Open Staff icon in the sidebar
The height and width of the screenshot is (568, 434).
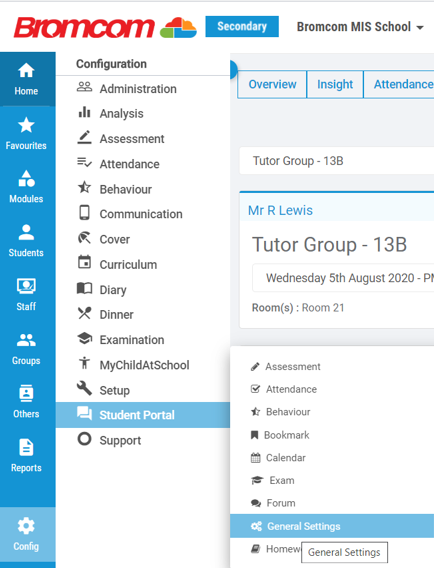click(x=26, y=286)
